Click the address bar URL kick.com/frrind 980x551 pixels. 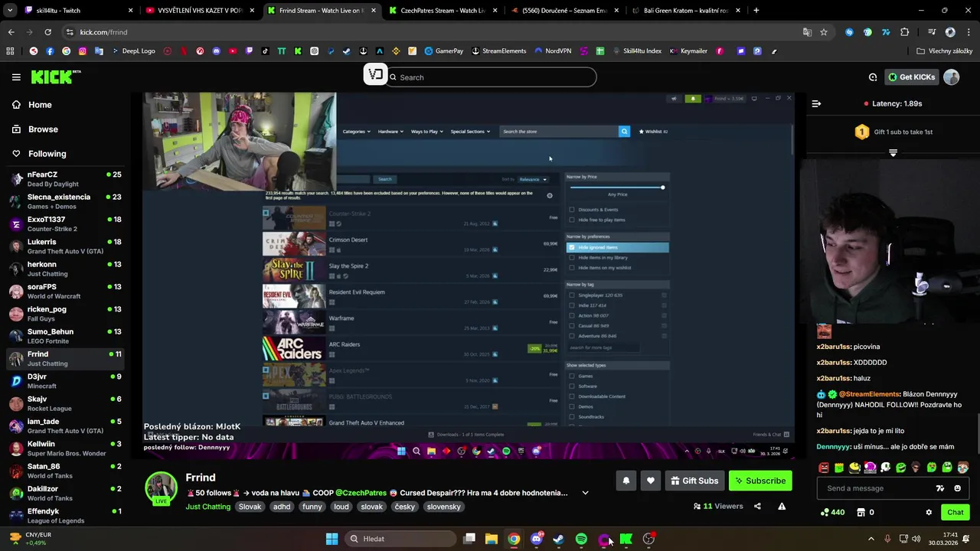[x=103, y=32]
